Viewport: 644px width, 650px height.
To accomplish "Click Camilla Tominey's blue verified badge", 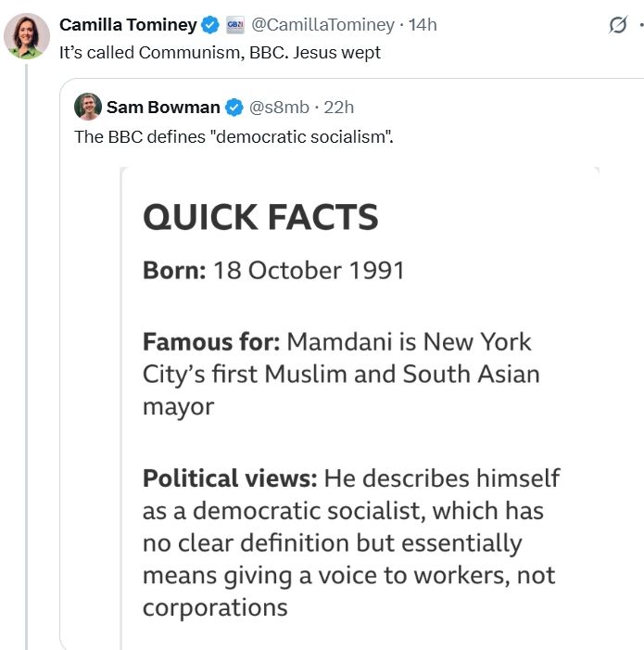I will (211, 25).
